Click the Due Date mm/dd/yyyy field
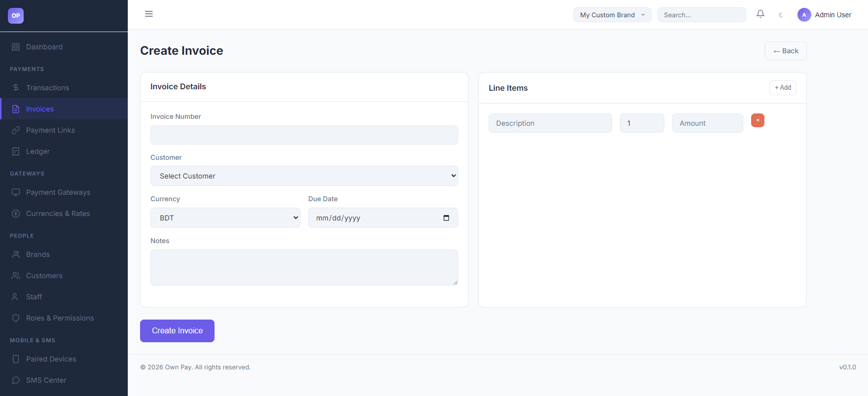Screen dimensions: 868x396 383,218
